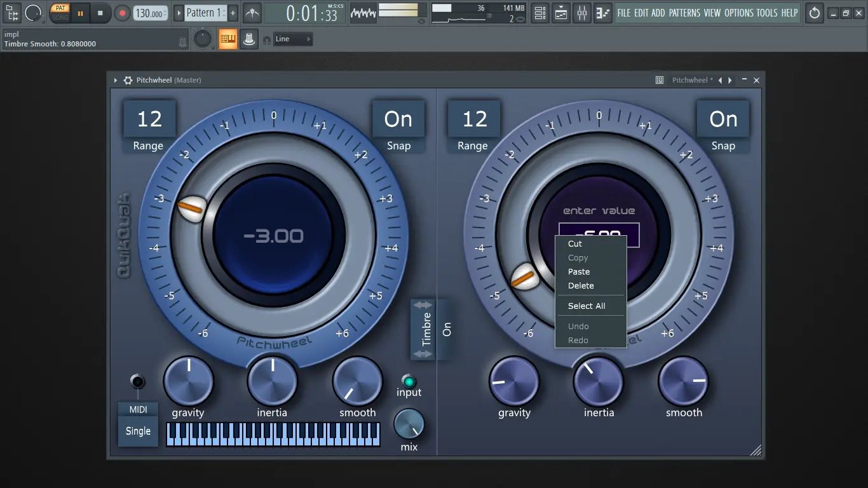Open Pitchwheel plugin gear settings icon
Image resolution: width=868 pixels, height=488 pixels.
coord(128,80)
